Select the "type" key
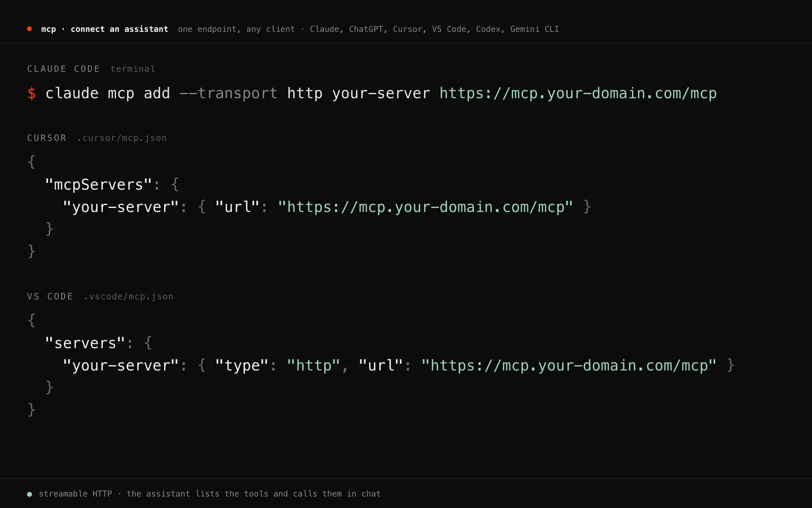The height and width of the screenshot is (508, 812). point(242,365)
